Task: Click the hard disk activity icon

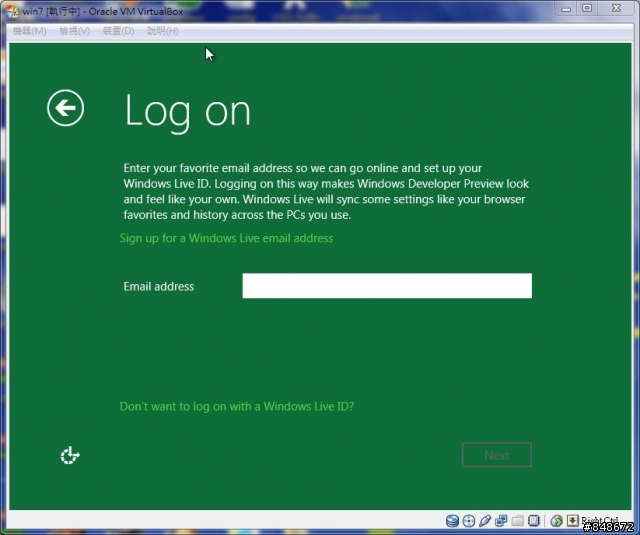Action: pos(452,521)
